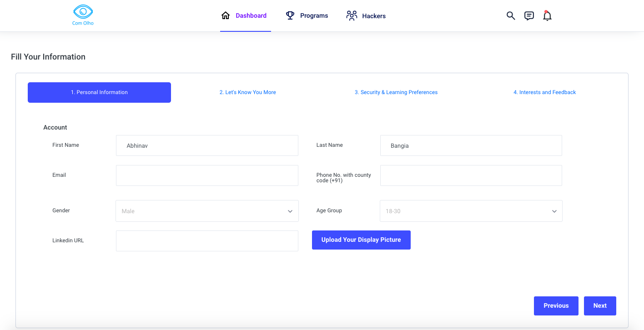
Task: Open messages chat icon
Action: click(529, 16)
